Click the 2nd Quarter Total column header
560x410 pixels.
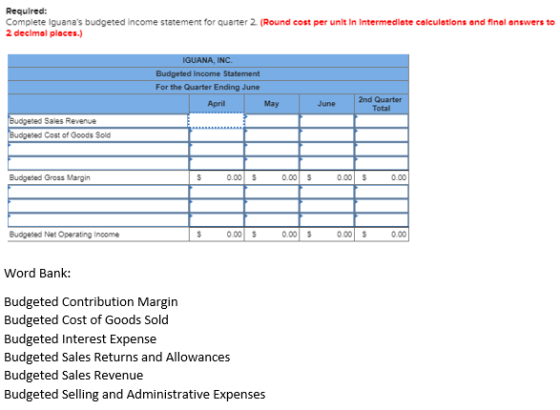(x=381, y=104)
